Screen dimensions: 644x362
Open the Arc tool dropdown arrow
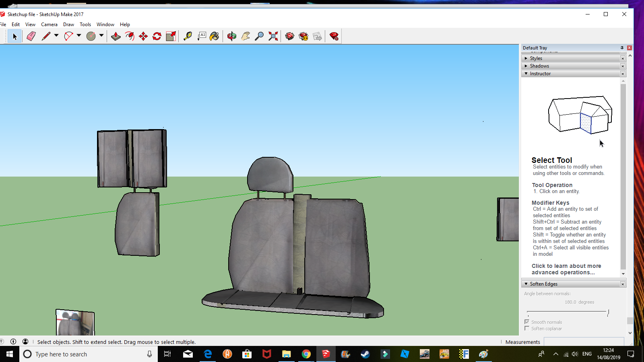pyautogui.click(x=79, y=35)
